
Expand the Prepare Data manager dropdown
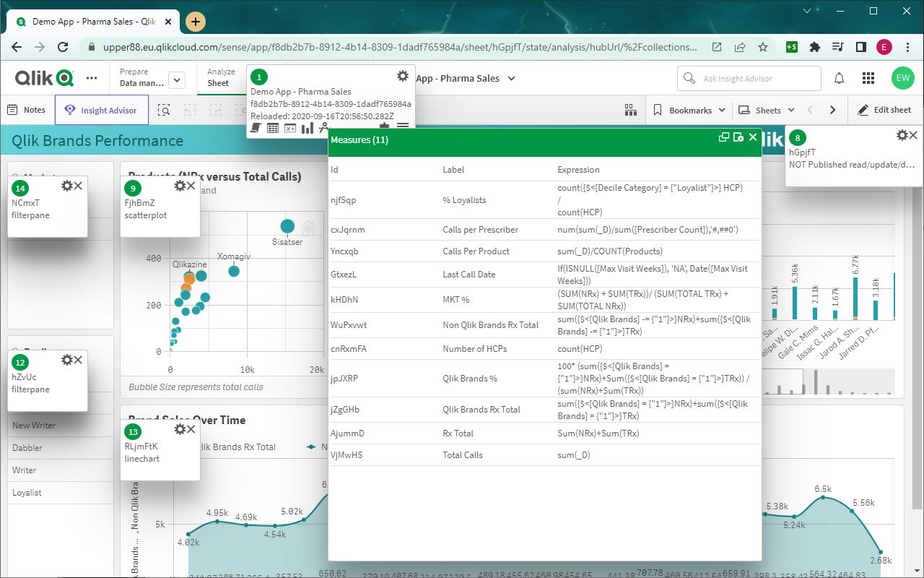click(x=177, y=80)
